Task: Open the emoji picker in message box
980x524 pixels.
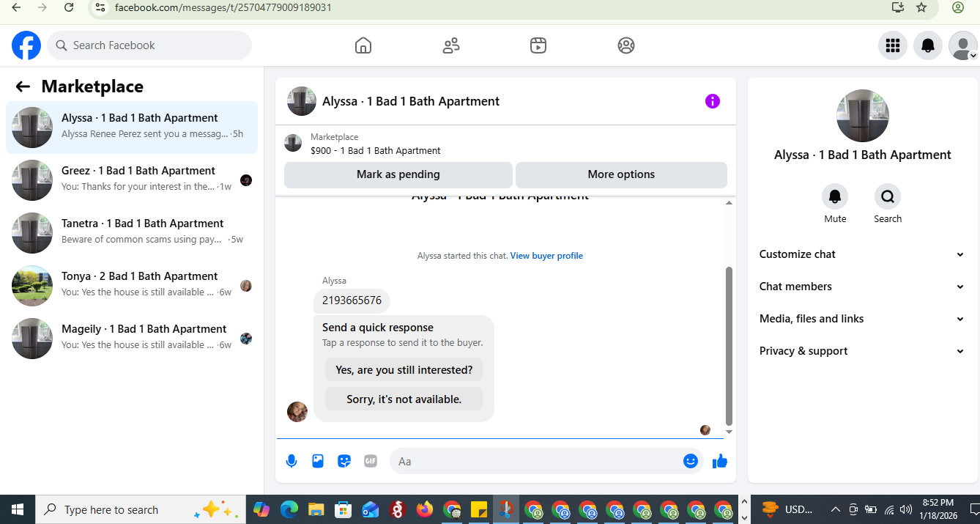Action: coord(690,461)
